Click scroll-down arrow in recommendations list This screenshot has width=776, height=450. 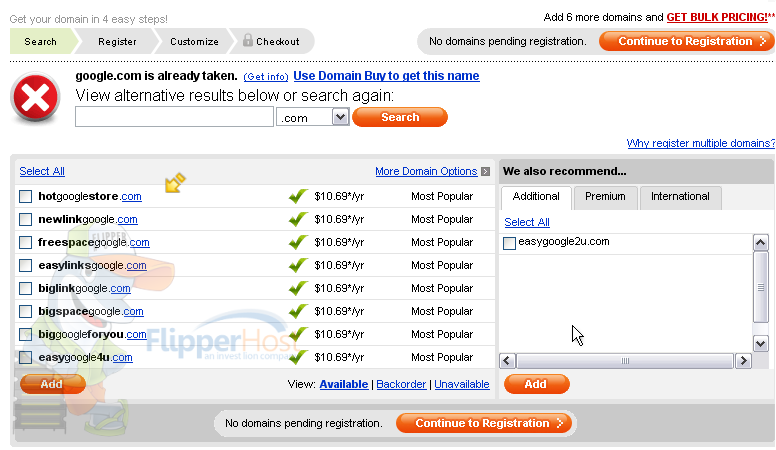click(x=761, y=343)
